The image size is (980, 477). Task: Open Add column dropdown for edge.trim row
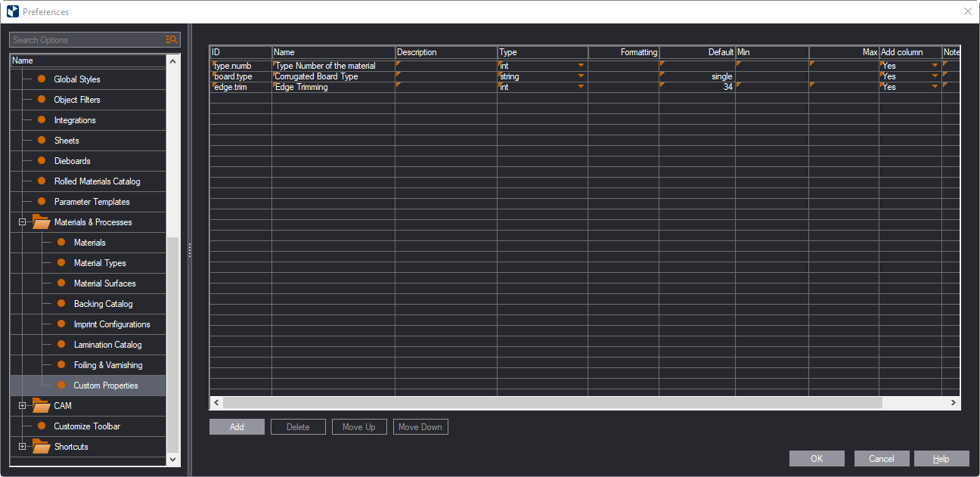point(935,87)
